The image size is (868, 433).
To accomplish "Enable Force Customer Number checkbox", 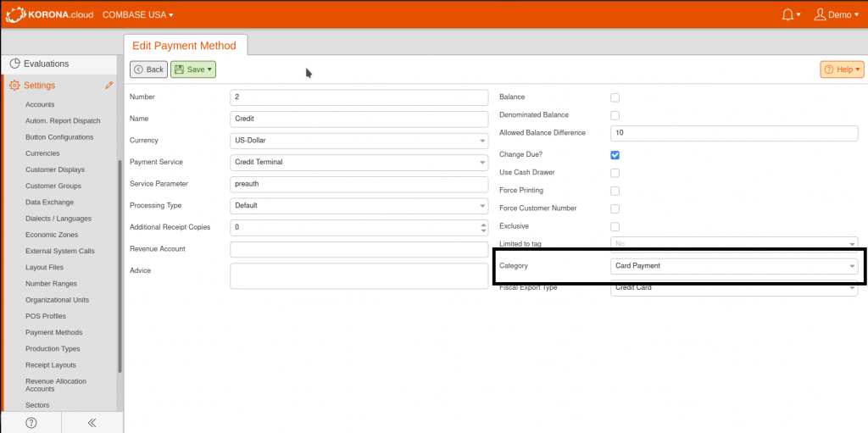I will point(615,208).
